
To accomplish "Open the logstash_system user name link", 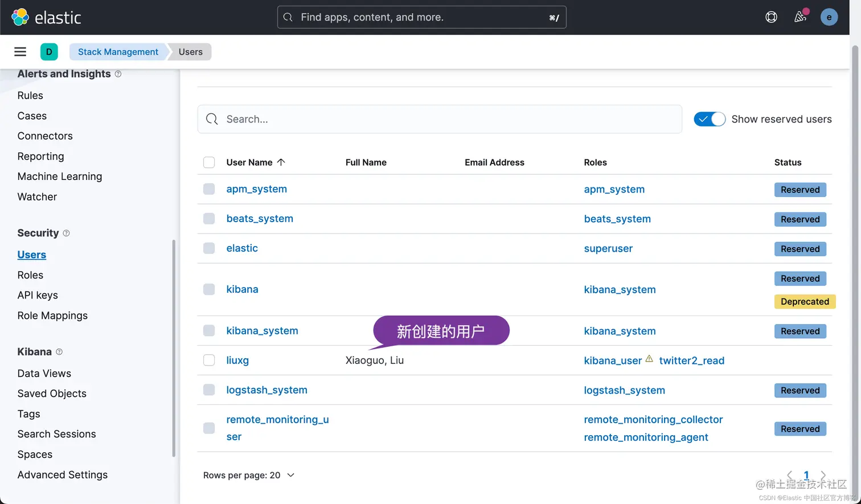I will (x=266, y=390).
